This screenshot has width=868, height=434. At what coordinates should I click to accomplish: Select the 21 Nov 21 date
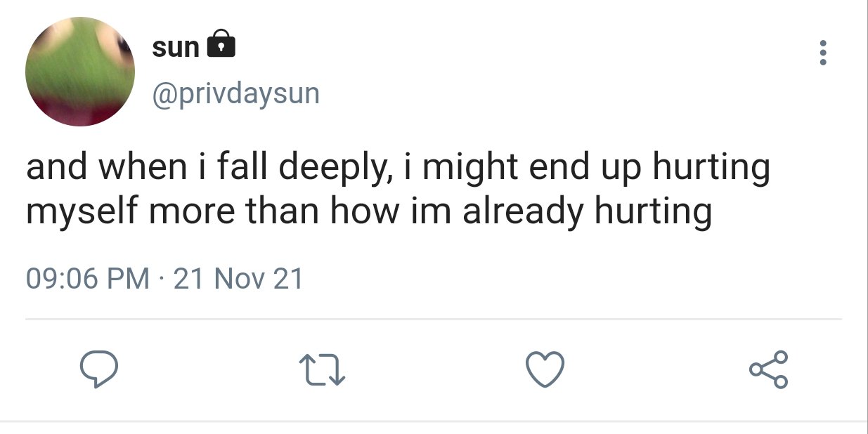[238, 279]
